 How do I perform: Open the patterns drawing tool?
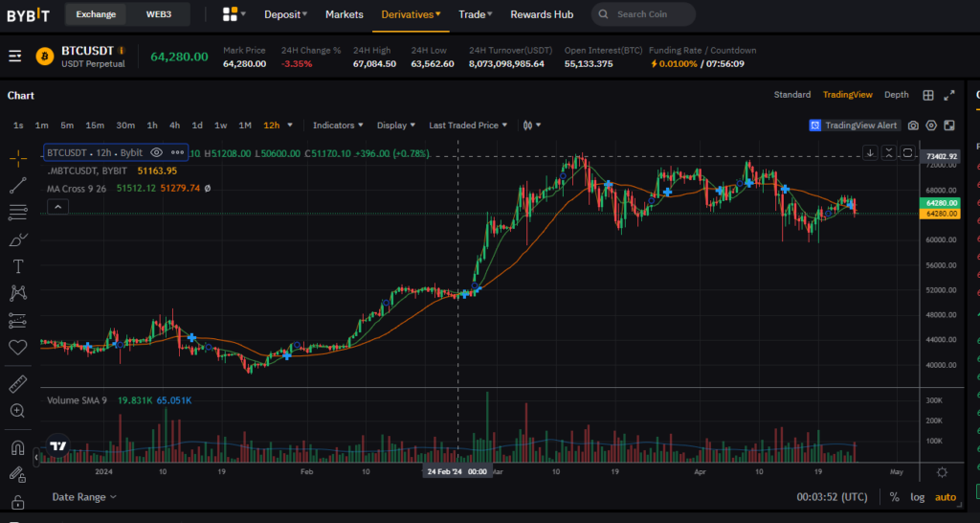(x=18, y=293)
